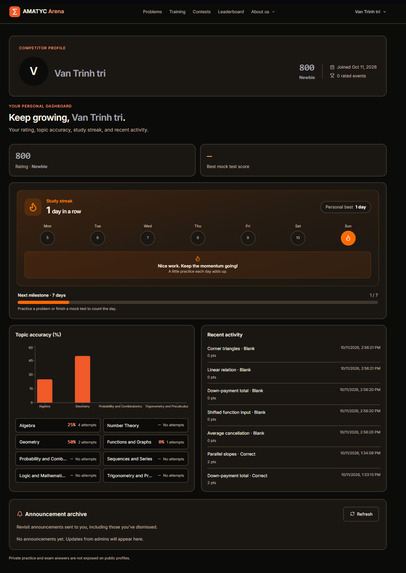Click the Geometry bar in the chart
This screenshot has height=573, width=406.
(83, 379)
